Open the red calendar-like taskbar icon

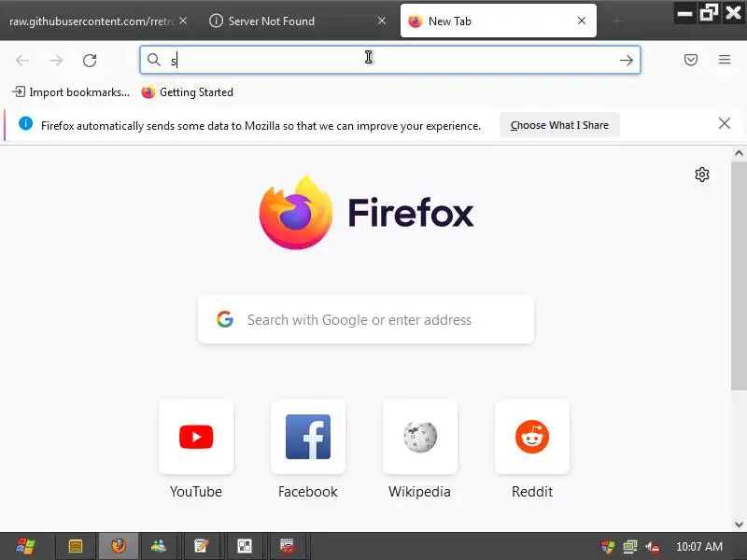288,546
